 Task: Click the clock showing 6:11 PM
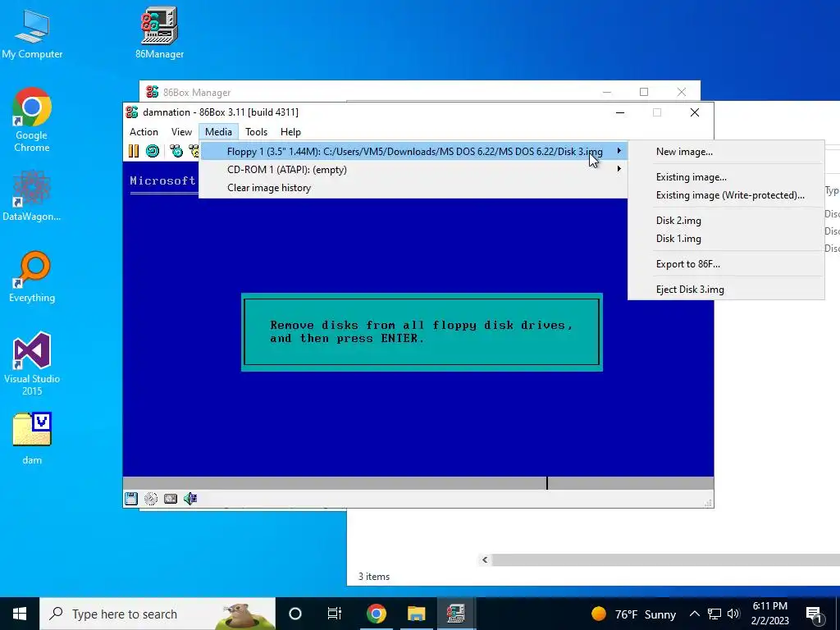pos(769,614)
